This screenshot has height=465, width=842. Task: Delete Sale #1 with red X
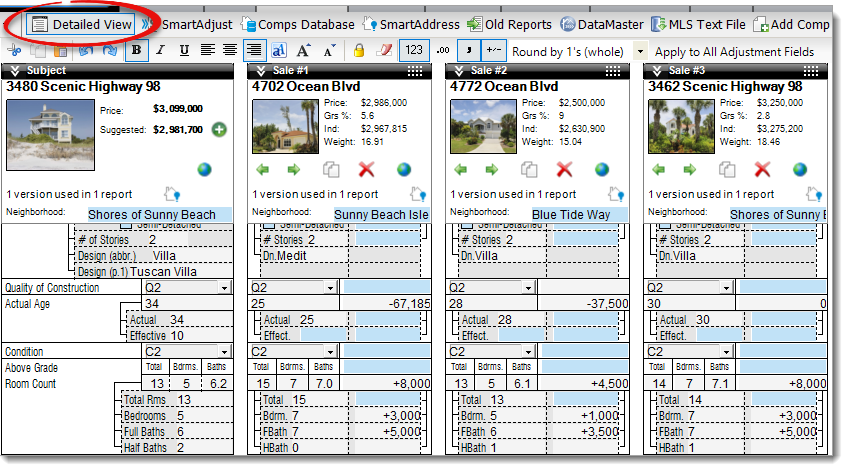coord(366,170)
